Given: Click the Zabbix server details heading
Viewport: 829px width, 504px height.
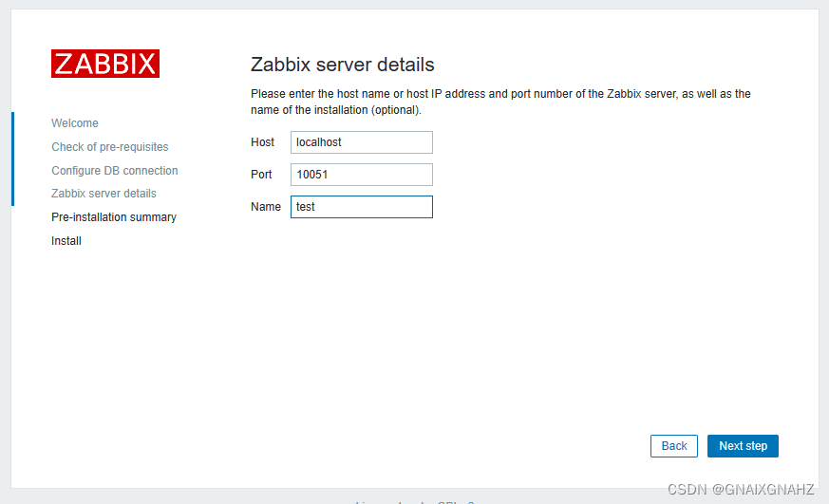Looking at the screenshot, I should [343, 65].
